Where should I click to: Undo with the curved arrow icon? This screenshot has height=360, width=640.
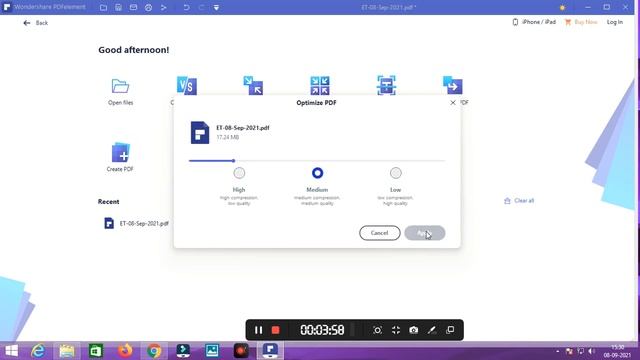point(186,7)
